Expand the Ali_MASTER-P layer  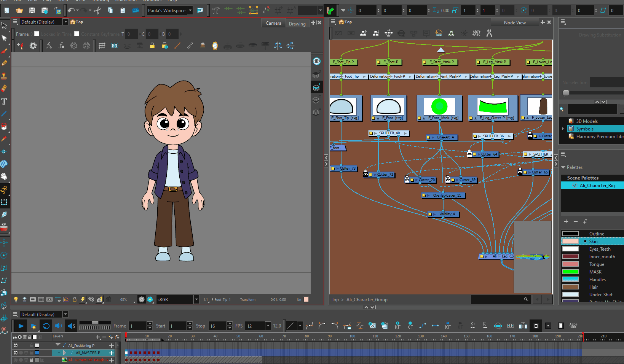click(x=64, y=353)
